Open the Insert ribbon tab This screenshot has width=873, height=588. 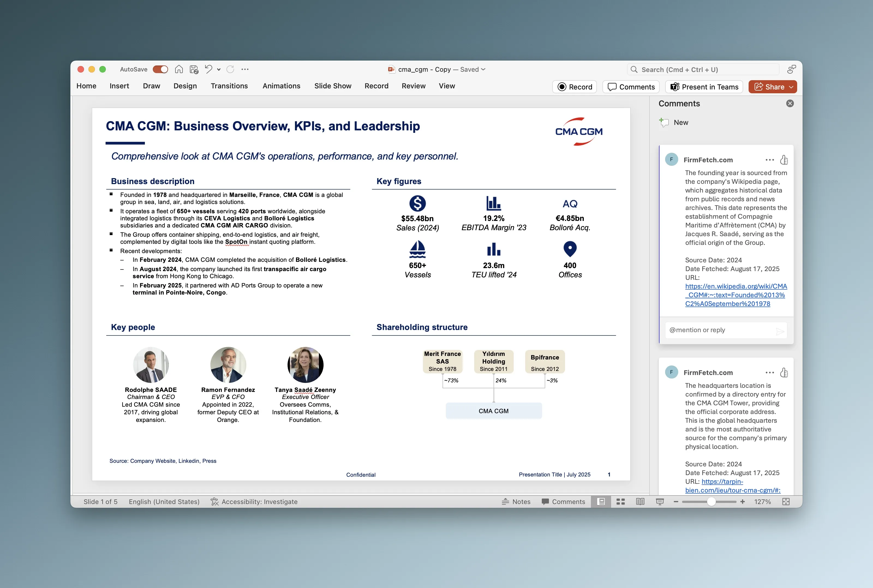(x=119, y=86)
